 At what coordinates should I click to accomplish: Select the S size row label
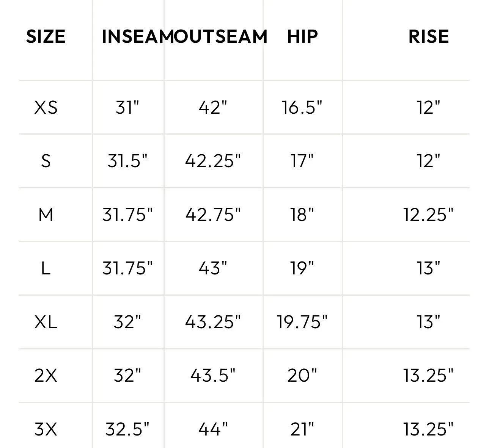[x=46, y=161]
